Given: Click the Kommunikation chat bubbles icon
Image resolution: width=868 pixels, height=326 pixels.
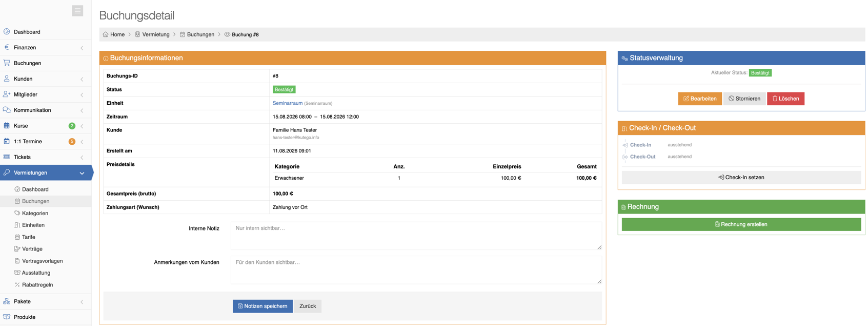Looking at the screenshot, I should 7,110.
